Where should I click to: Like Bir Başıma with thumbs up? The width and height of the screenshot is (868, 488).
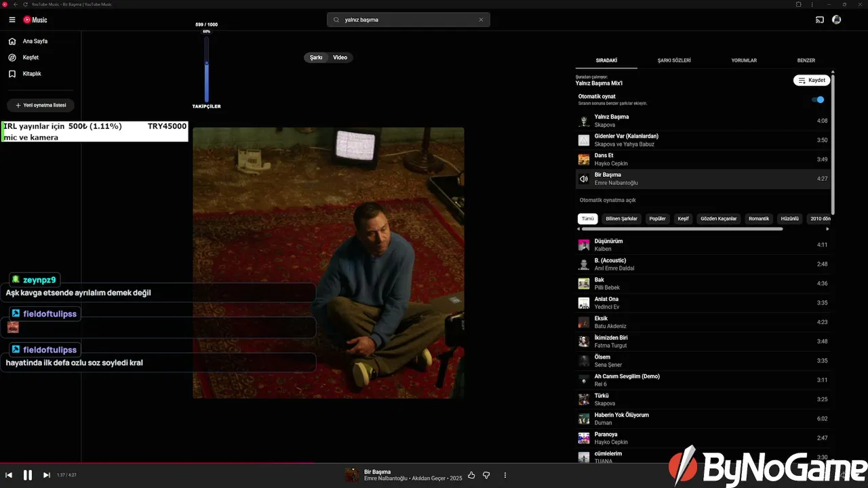(471, 475)
